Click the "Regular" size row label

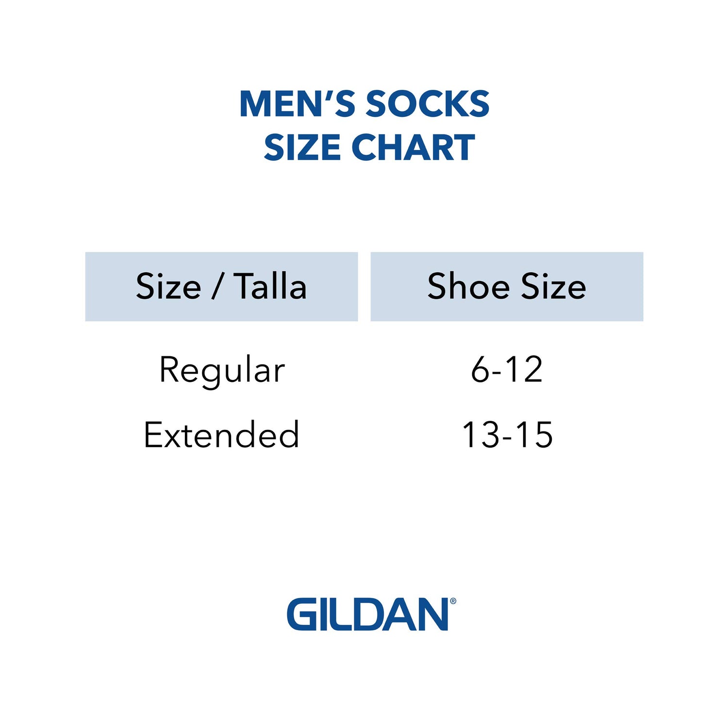222,370
